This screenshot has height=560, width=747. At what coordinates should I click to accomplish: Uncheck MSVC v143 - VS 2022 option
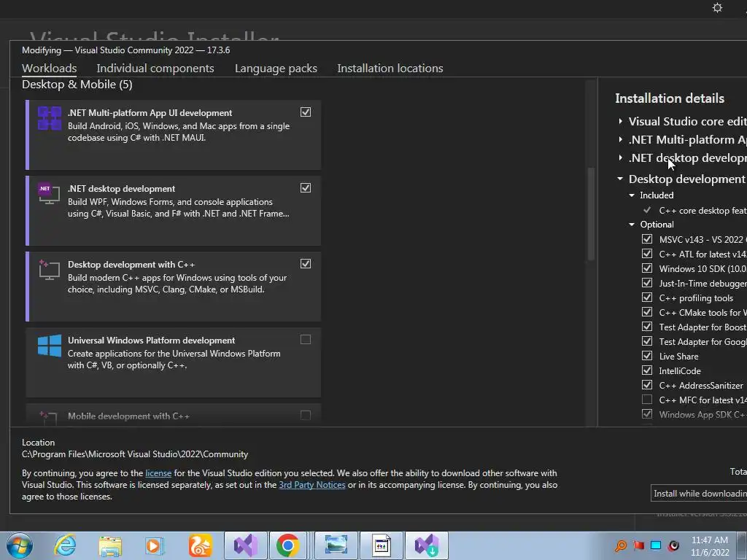[647, 239]
